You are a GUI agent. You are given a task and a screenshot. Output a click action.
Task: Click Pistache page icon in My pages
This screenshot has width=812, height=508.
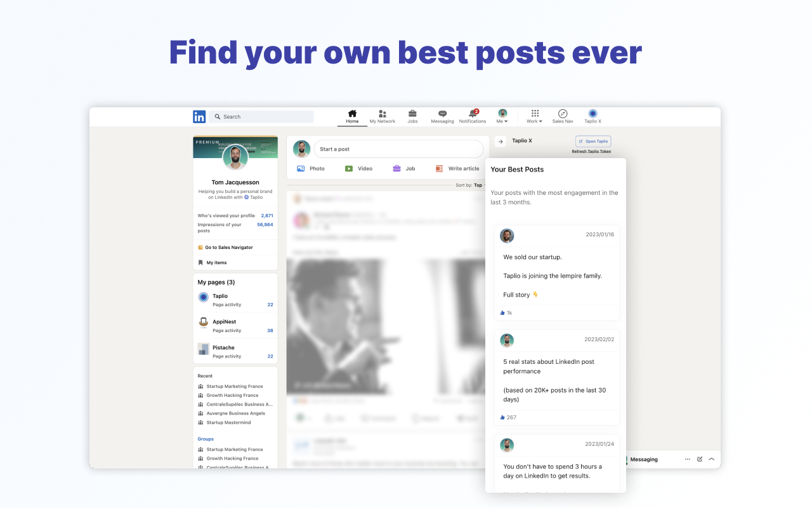tap(204, 349)
